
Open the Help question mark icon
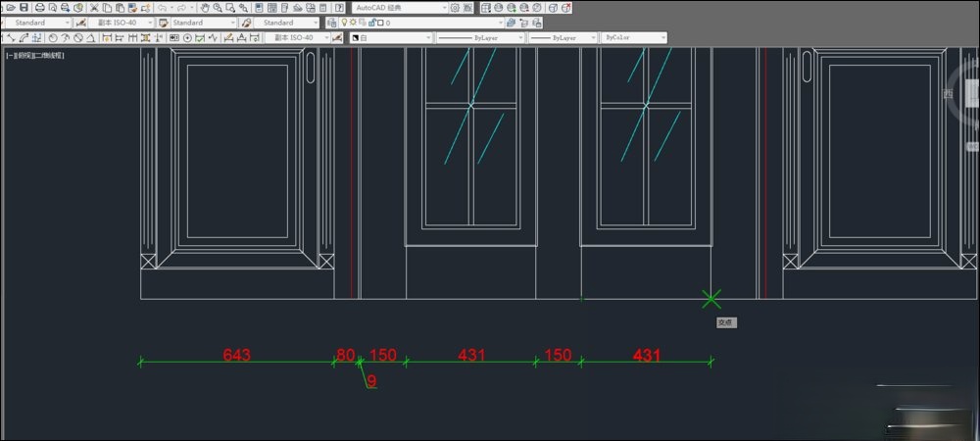pyautogui.click(x=339, y=8)
